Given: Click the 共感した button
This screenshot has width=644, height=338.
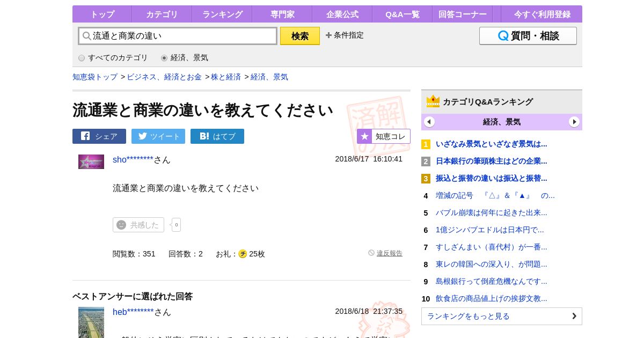Looking at the screenshot, I should (138, 225).
